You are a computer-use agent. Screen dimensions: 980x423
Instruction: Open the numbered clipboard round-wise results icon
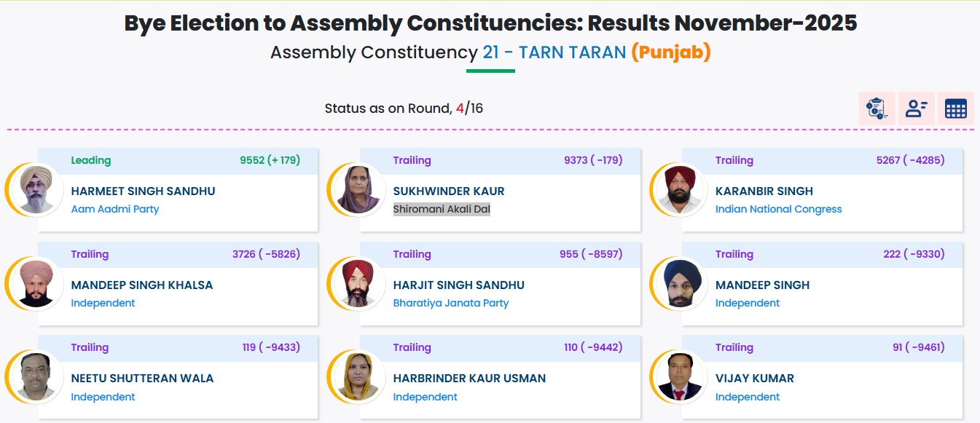877,108
